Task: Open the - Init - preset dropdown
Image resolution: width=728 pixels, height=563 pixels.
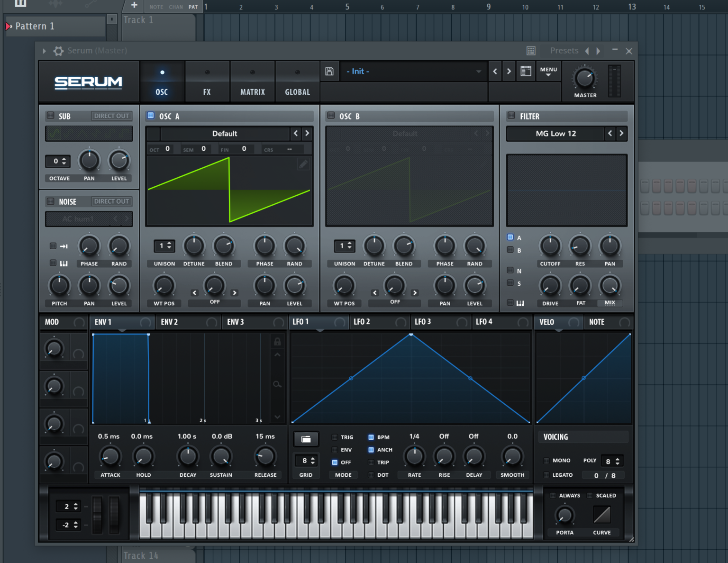Action: (x=412, y=71)
